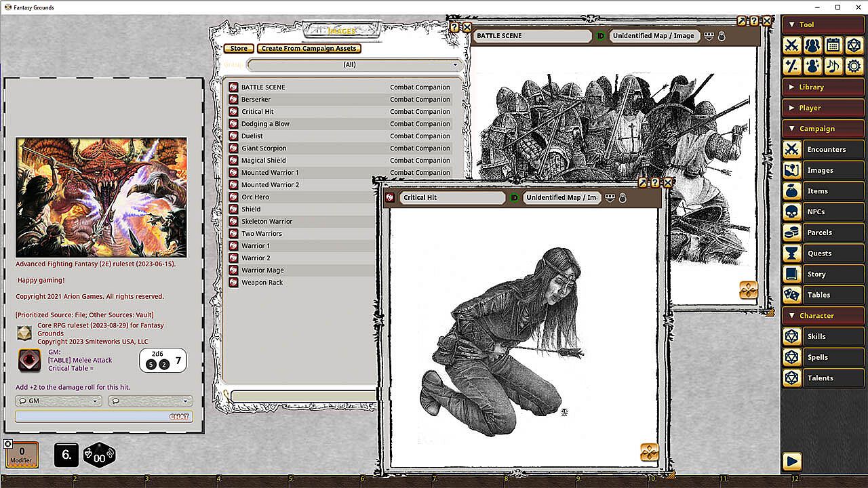The width and height of the screenshot is (868, 488).
Task: Open the Giant Scorpion image row
Action: pos(340,148)
